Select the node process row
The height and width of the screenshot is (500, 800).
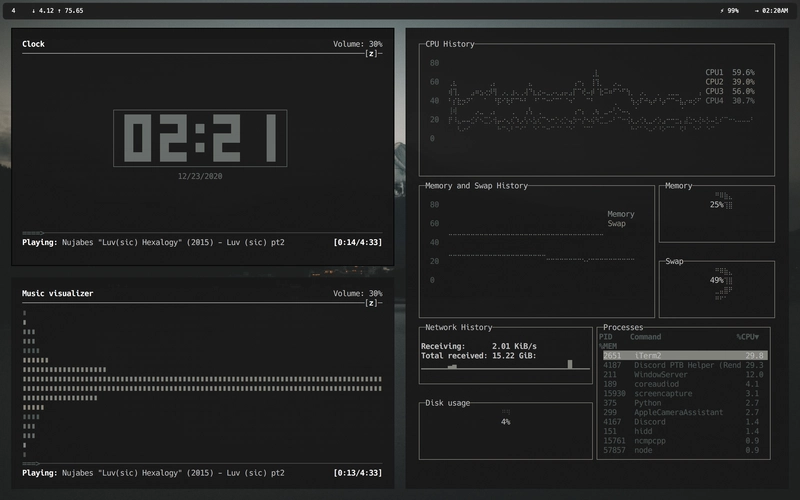pos(683,450)
